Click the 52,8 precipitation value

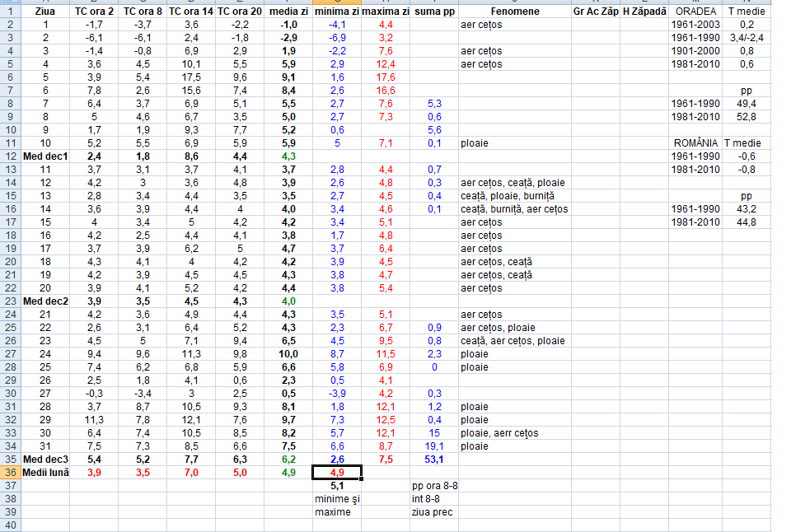click(x=747, y=116)
